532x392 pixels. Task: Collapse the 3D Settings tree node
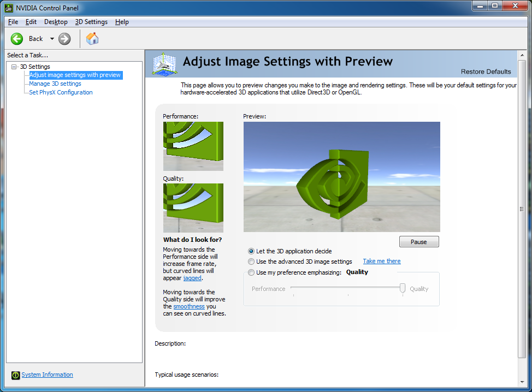pos(14,67)
